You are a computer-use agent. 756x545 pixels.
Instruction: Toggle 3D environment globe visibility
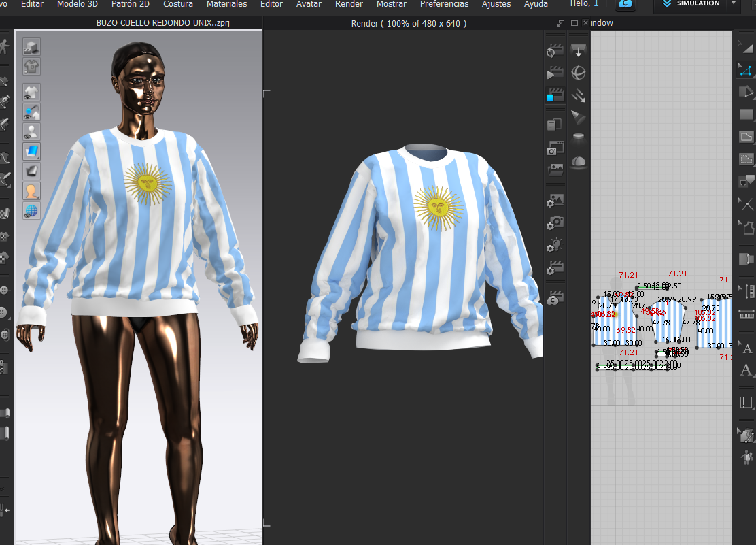(32, 210)
